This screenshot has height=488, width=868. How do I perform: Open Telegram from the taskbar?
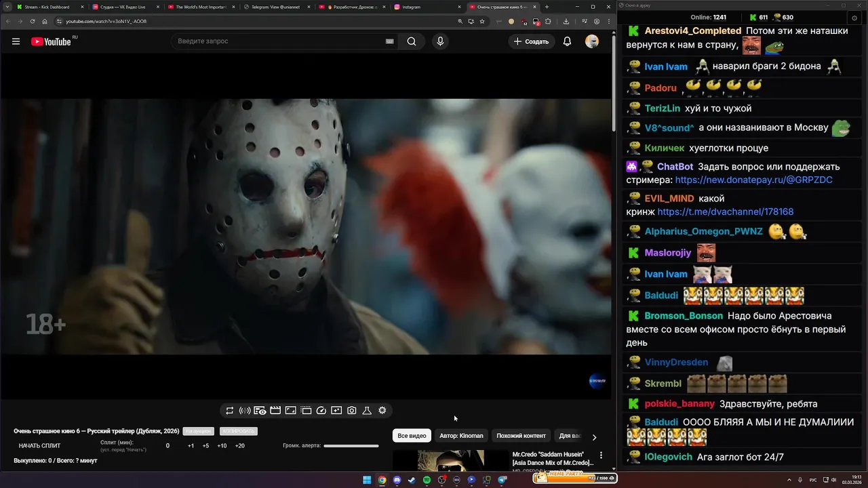point(502,480)
